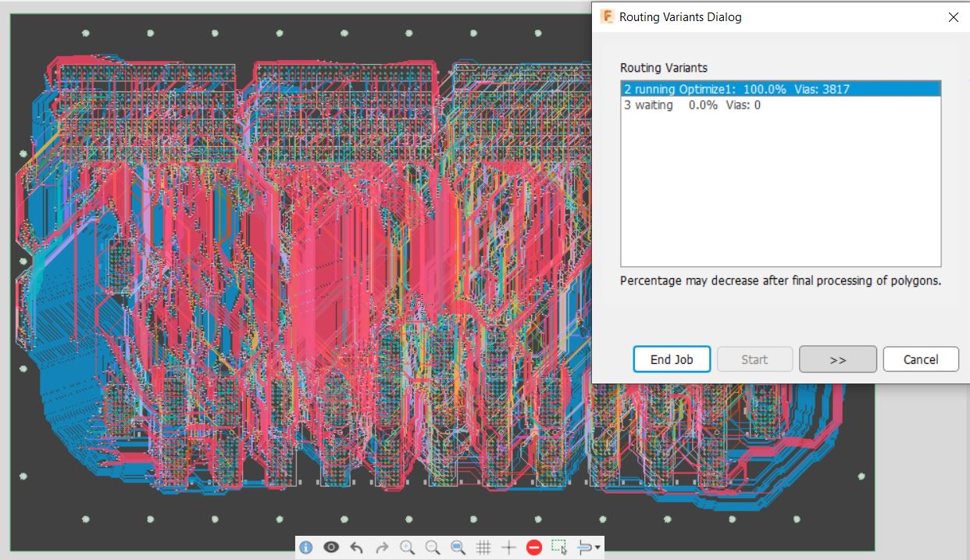Zoom in on the board view

pos(407,547)
